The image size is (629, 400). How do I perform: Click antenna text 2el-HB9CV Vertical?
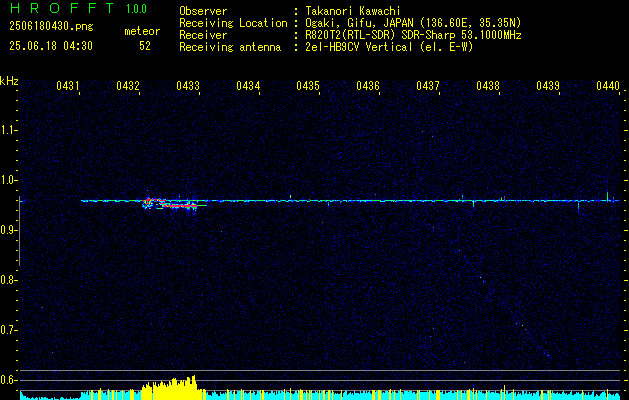click(359, 47)
